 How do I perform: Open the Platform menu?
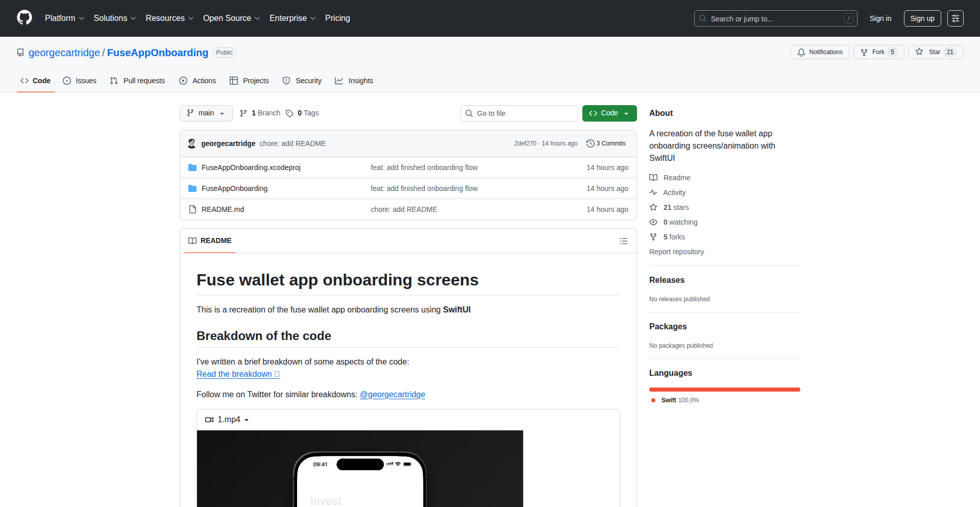pos(64,18)
